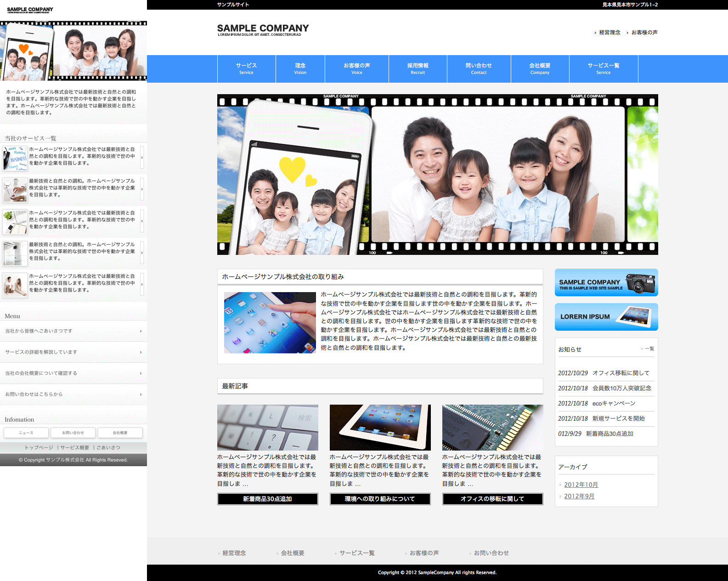The width and height of the screenshot is (728, 581).
Task: Open the circuit board article thumbnail
Action: [492, 428]
